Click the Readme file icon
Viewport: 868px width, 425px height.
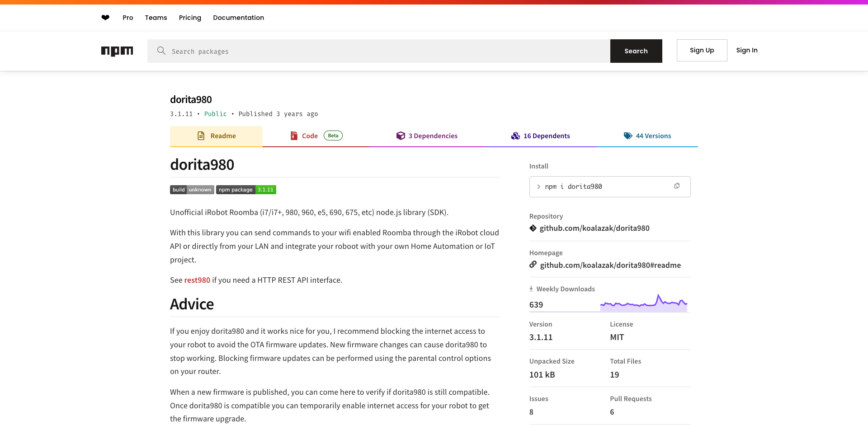[x=201, y=135]
